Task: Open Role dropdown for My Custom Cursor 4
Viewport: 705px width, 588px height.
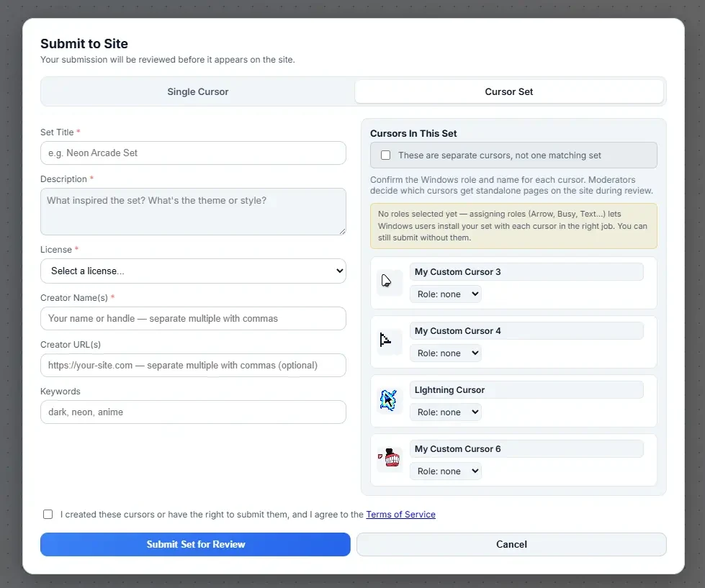Action: [x=445, y=353]
